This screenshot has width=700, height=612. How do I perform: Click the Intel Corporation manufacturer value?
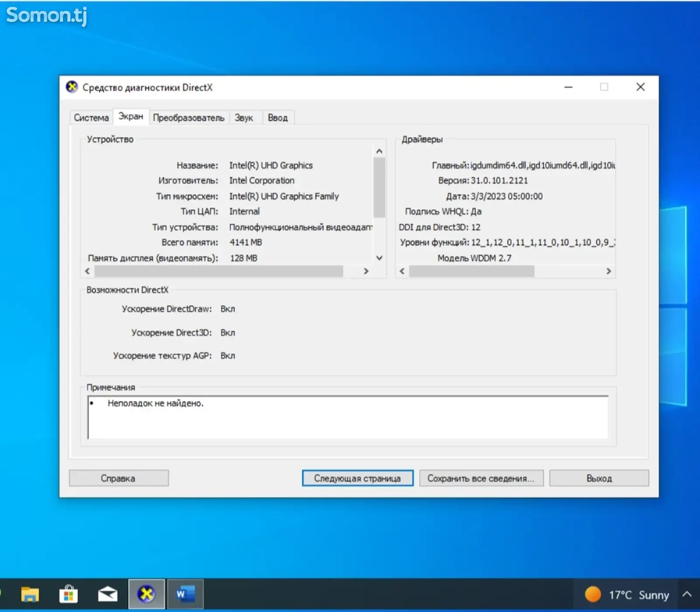point(262,181)
